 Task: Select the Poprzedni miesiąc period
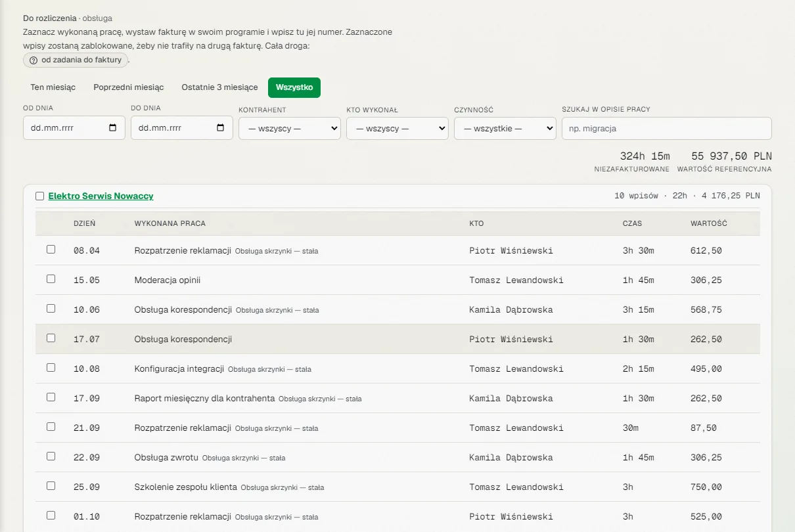(x=129, y=87)
